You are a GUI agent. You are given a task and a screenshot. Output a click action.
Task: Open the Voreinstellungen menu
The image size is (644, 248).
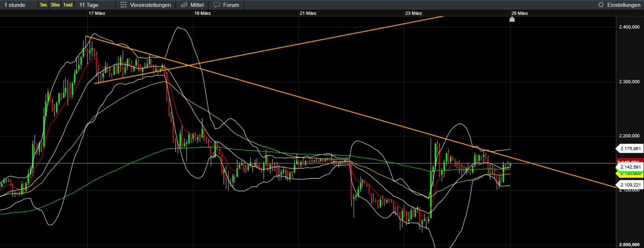(x=150, y=5)
